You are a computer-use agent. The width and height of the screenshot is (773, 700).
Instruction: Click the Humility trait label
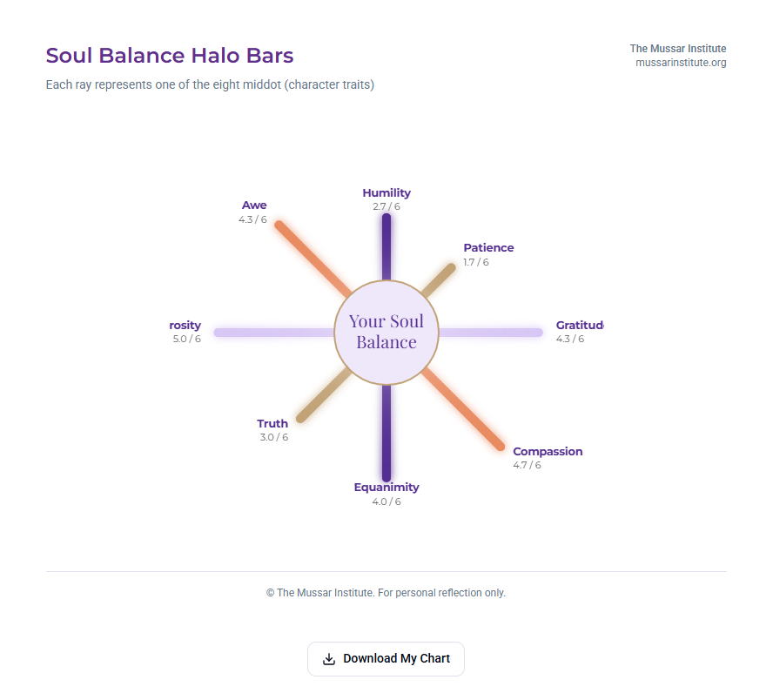click(x=386, y=193)
